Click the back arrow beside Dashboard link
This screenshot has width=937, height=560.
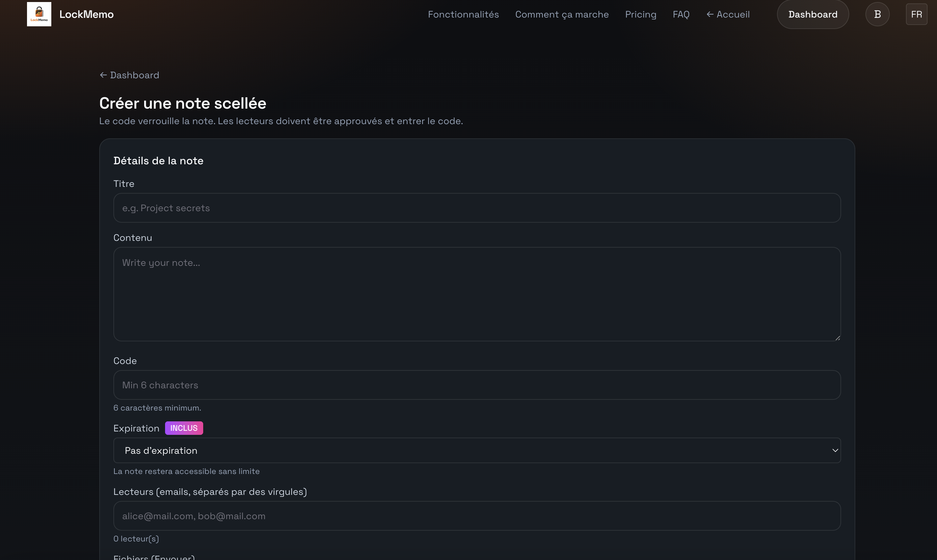coord(103,75)
